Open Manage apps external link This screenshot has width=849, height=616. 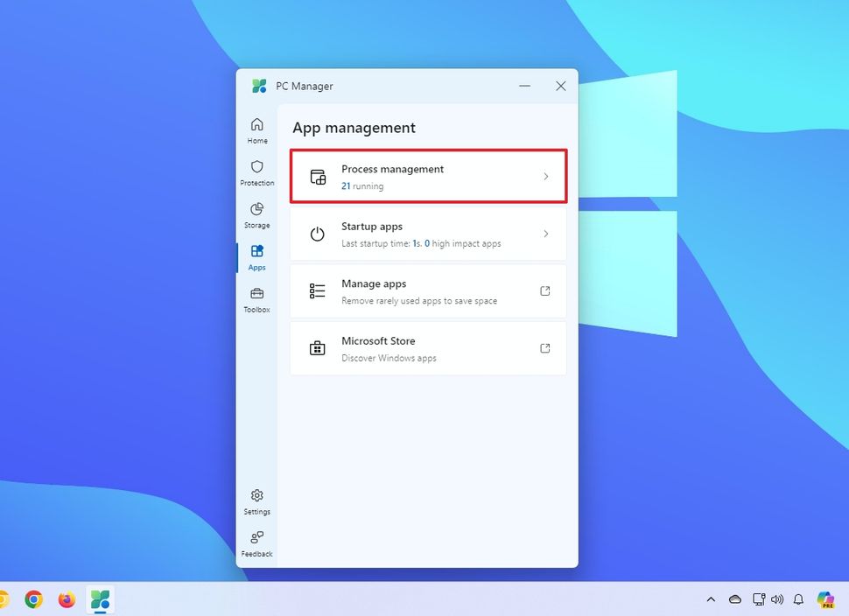544,290
